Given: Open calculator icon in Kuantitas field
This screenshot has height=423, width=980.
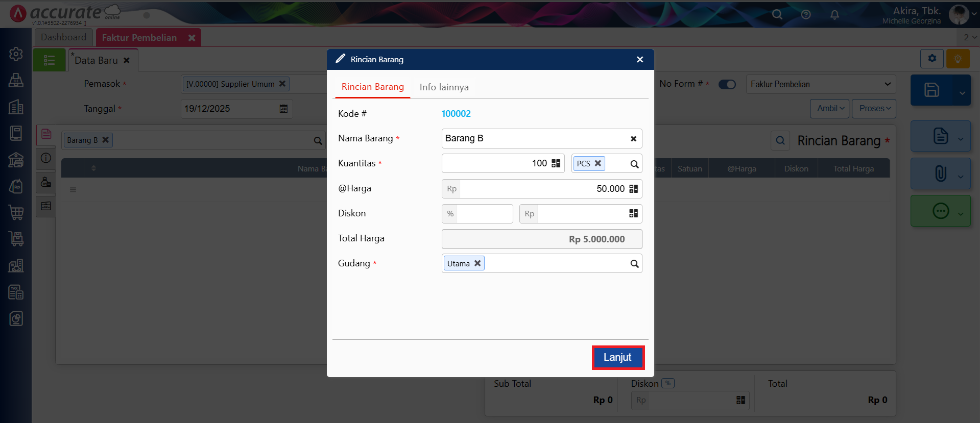Looking at the screenshot, I should click(556, 163).
